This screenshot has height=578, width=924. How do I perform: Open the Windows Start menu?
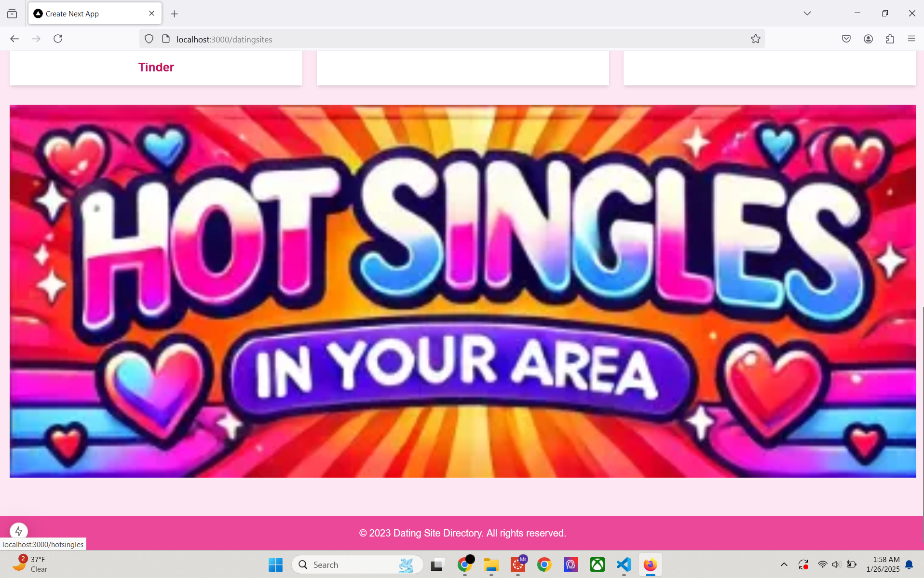[x=275, y=564]
